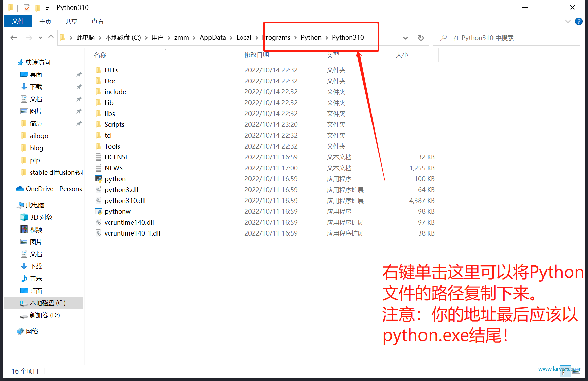This screenshot has width=588, height=381.
Task: Select the Lib folder
Action: (x=109, y=103)
